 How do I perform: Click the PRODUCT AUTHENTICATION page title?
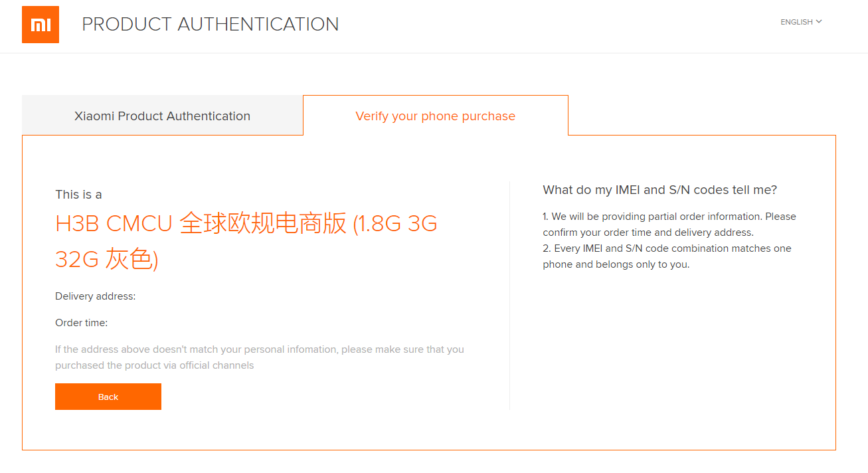[x=210, y=25]
